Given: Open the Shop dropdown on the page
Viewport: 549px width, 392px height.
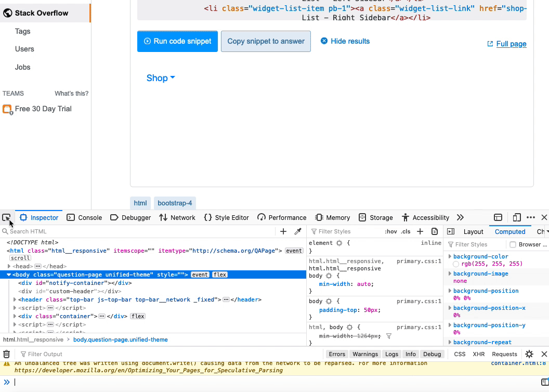Looking at the screenshot, I should [x=160, y=78].
